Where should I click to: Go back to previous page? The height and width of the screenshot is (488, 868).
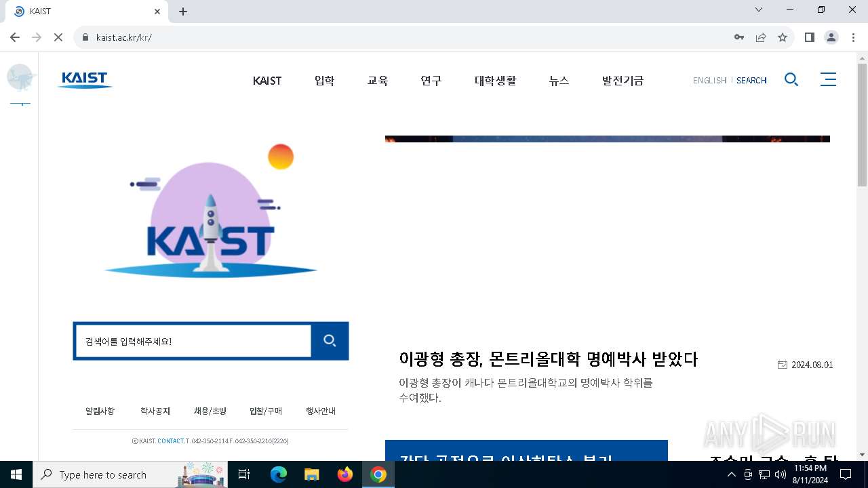15,37
